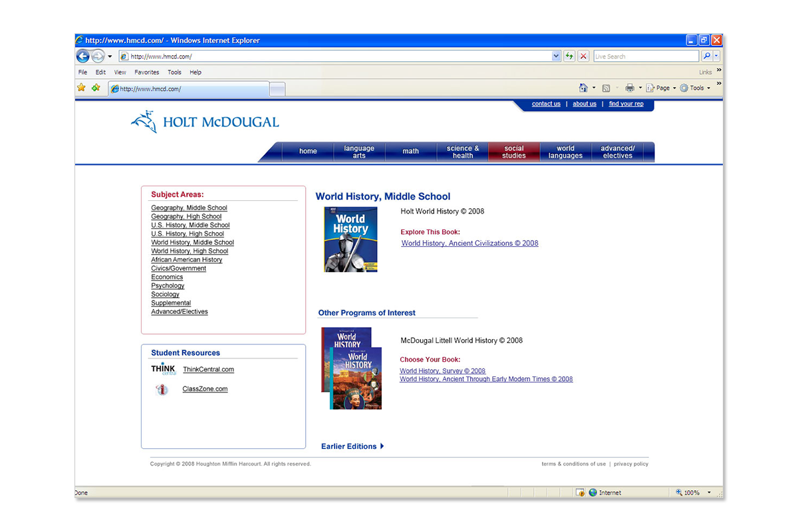Click the red Stop loading icon
Image resolution: width=798 pixels, height=532 pixels.
click(x=583, y=57)
